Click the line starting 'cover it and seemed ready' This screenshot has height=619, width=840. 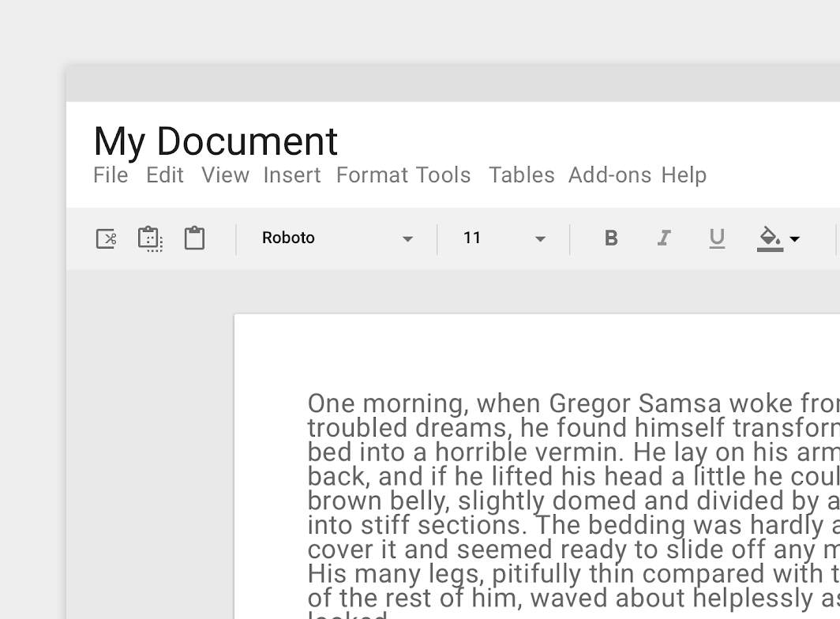click(x=574, y=550)
